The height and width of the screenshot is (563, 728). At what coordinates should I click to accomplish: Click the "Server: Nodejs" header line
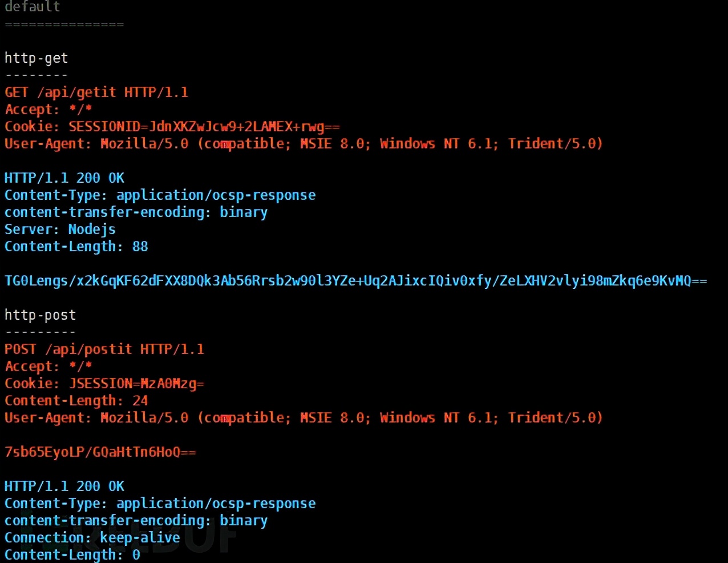60,230
